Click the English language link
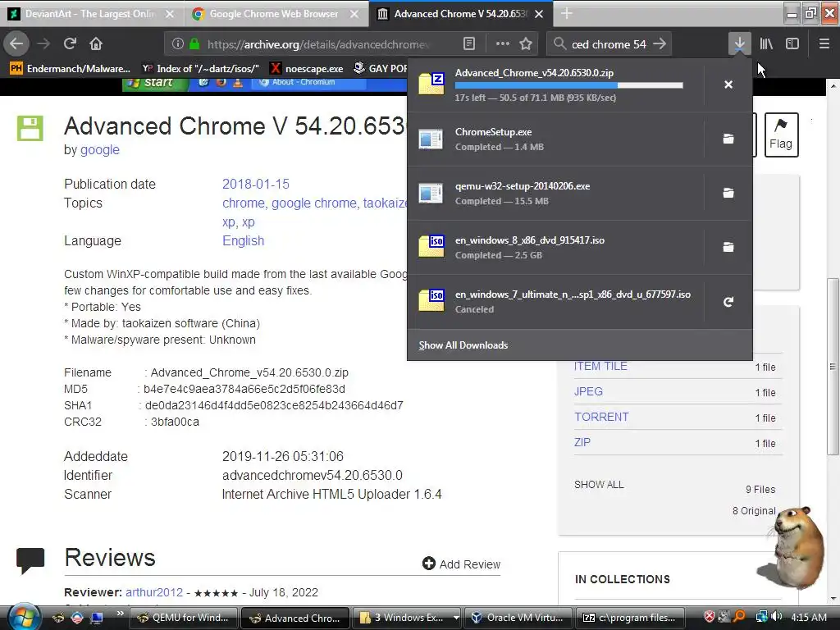 click(243, 241)
